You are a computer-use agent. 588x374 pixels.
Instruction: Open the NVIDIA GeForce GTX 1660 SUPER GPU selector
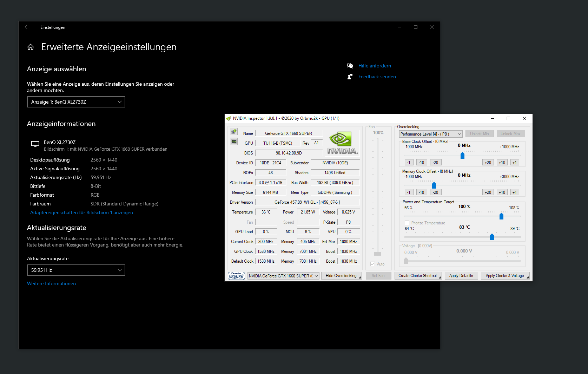[283, 276]
